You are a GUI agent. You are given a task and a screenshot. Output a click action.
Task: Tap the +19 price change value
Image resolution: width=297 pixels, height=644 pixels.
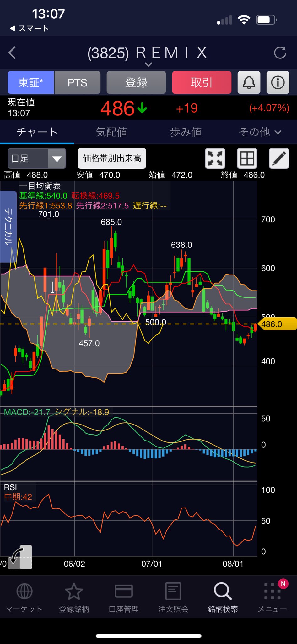[x=187, y=108]
